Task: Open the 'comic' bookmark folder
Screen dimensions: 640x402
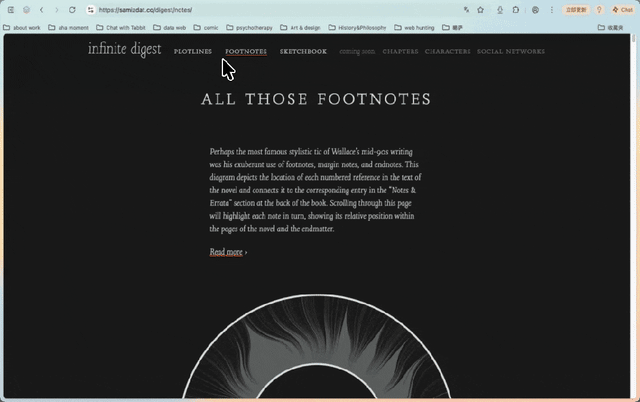Action: click(x=206, y=28)
